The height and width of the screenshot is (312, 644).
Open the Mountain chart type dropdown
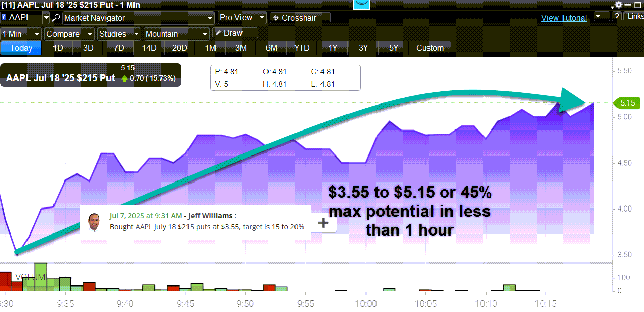pos(176,34)
